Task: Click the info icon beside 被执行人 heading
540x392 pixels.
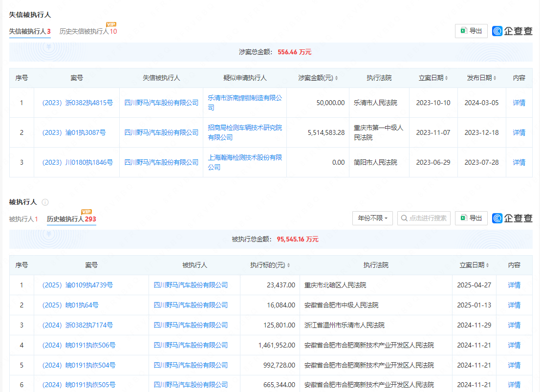Action: [45, 202]
